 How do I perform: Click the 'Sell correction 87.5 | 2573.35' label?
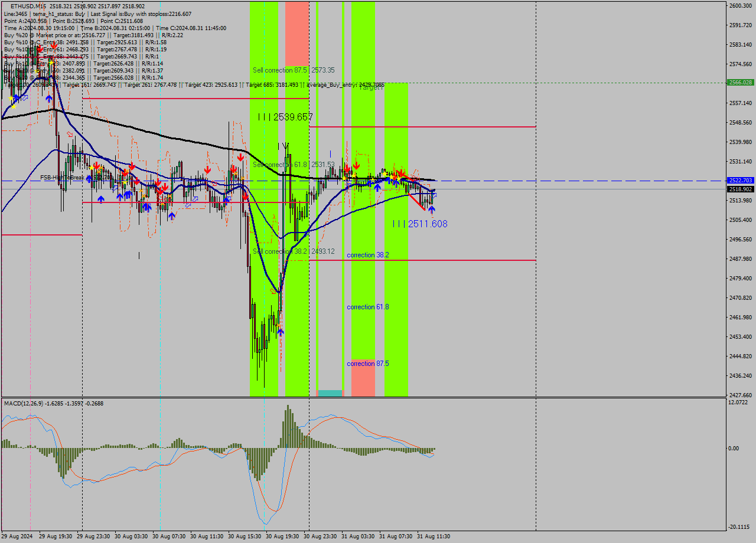click(x=294, y=70)
